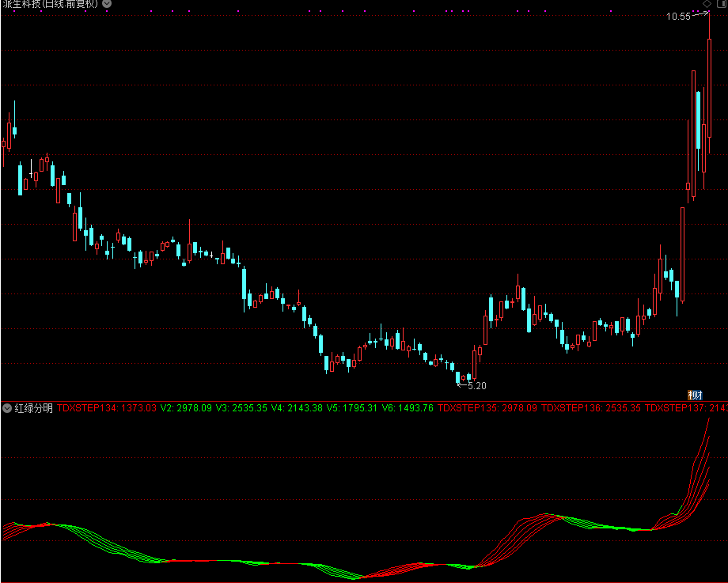Click the diamond icon at top right
Image resolution: width=728 pixels, height=583 pixels.
pos(706,4)
